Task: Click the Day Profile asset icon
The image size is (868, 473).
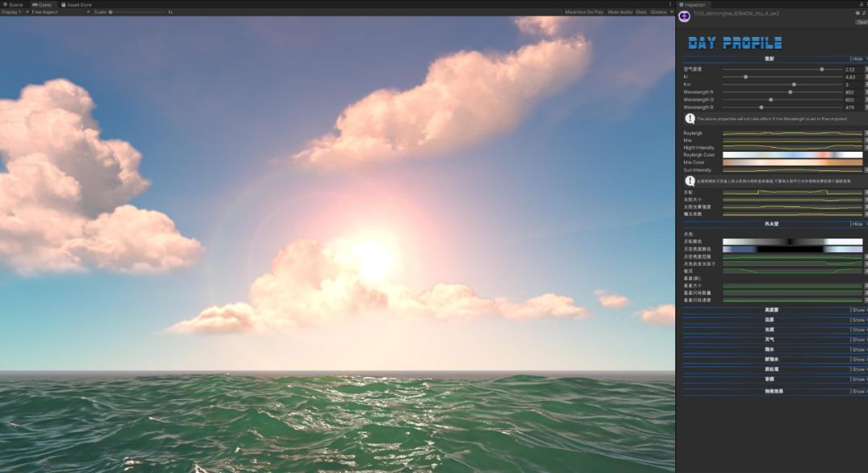Action: pyautogui.click(x=684, y=16)
